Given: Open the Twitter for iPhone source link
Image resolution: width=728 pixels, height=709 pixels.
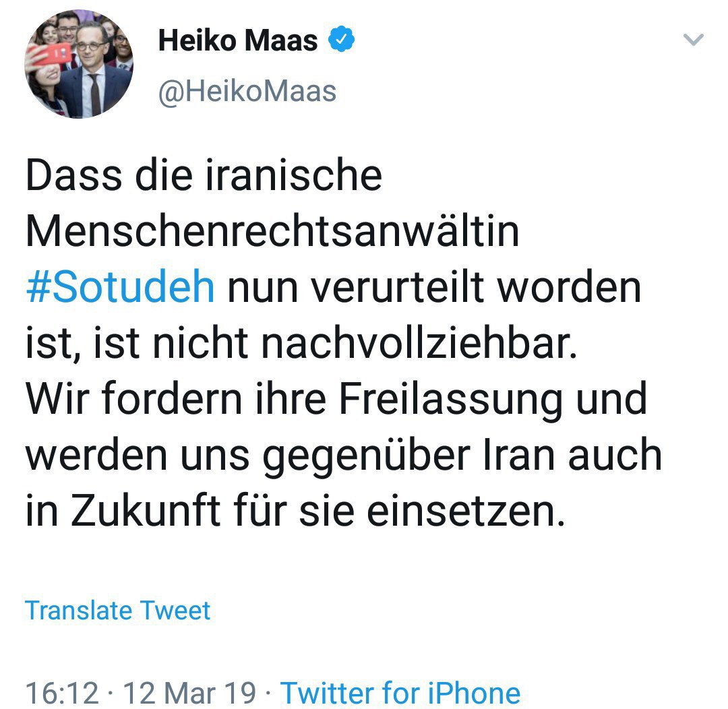Looking at the screenshot, I should pyautogui.click(x=400, y=692).
